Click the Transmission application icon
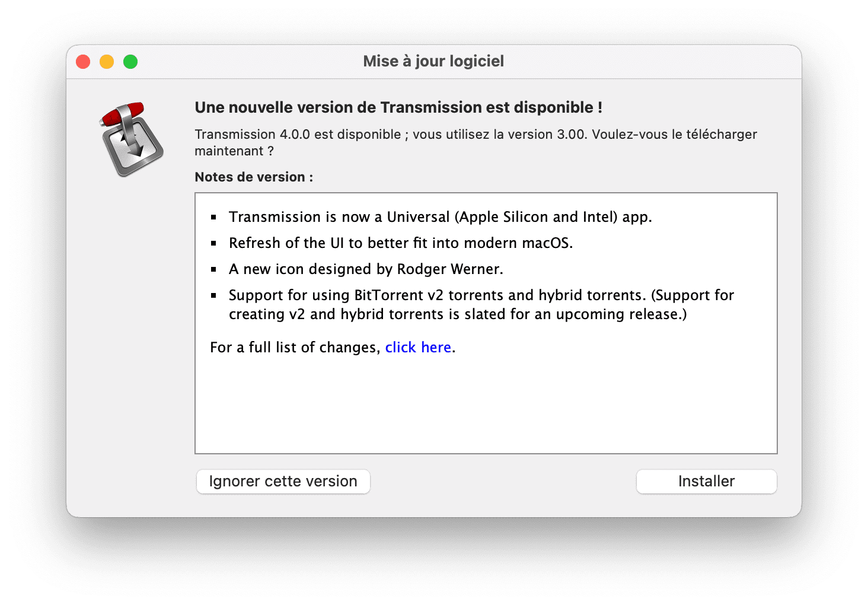Image resolution: width=868 pixels, height=605 pixels. click(x=132, y=139)
